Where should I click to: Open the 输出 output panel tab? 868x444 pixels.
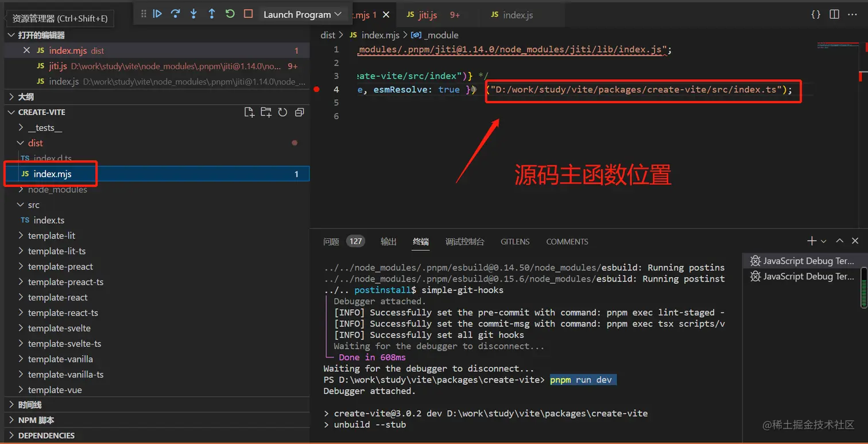tap(389, 242)
